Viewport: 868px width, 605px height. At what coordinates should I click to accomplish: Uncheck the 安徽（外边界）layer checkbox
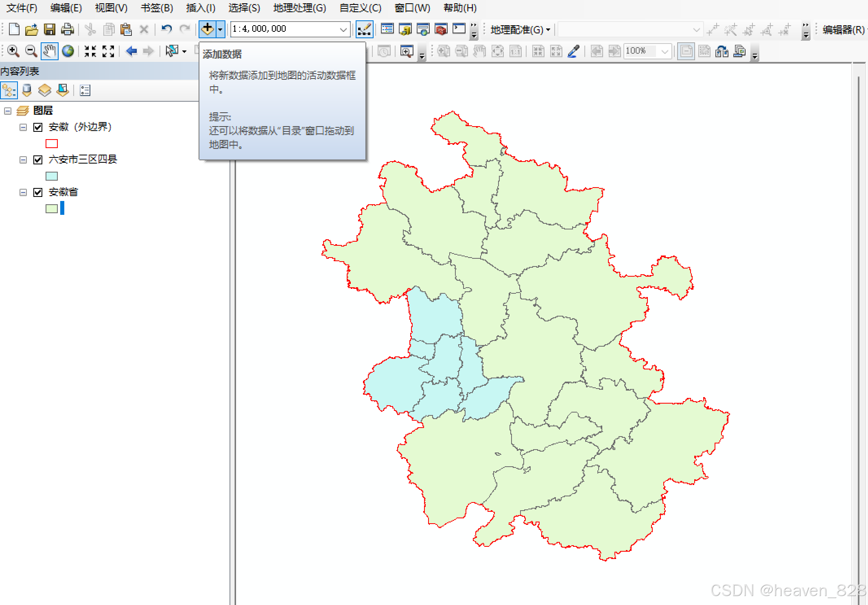[x=38, y=127]
